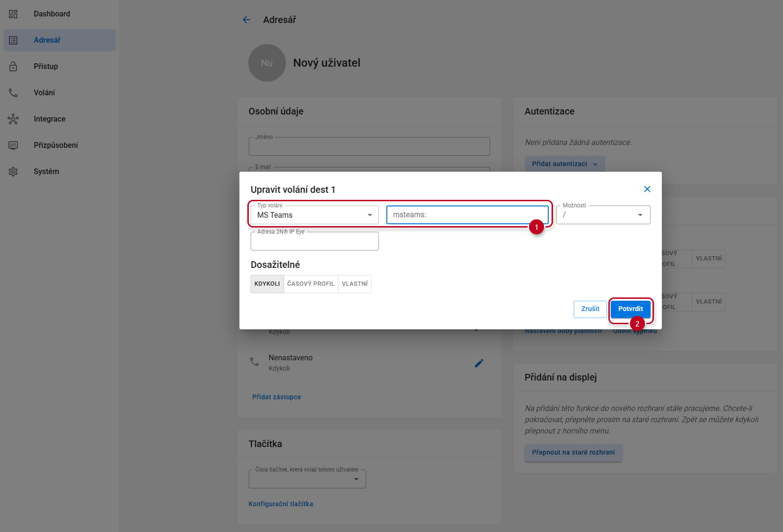783x532 pixels.
Task: Click the Integrace network icon
Action: [x=13, y=119]
